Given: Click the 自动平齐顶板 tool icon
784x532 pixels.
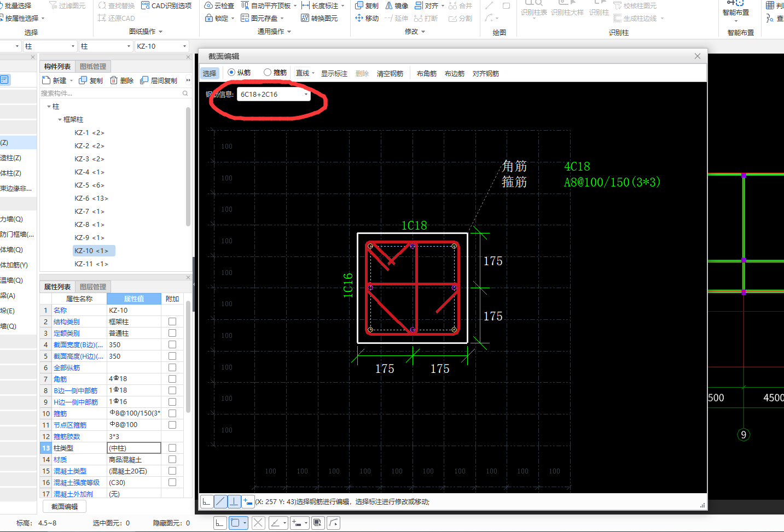Looking at the screenshot, I should 245,5.
